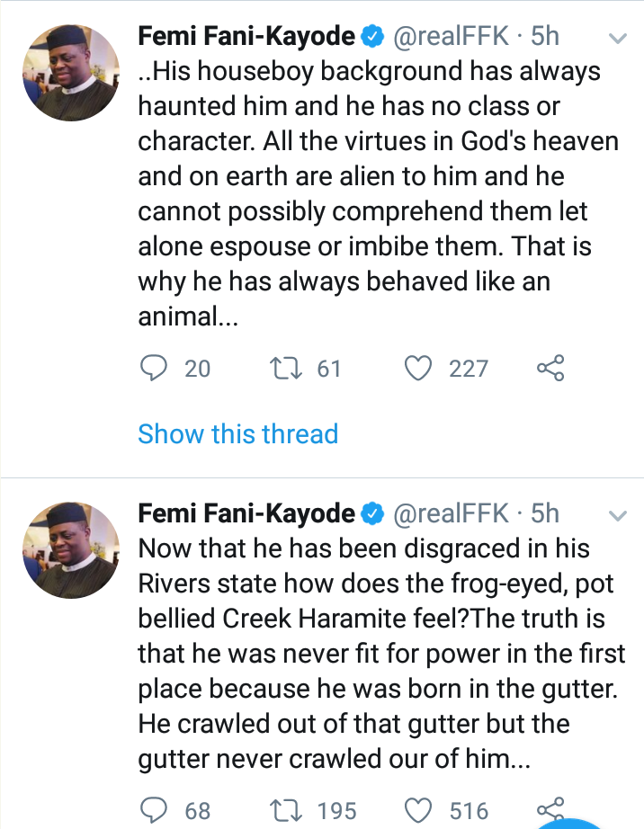Image resolution: width=644 pixels, height=829 pixels.
Task: Tap profile avatar of first tweet
Action: [69, 74]
